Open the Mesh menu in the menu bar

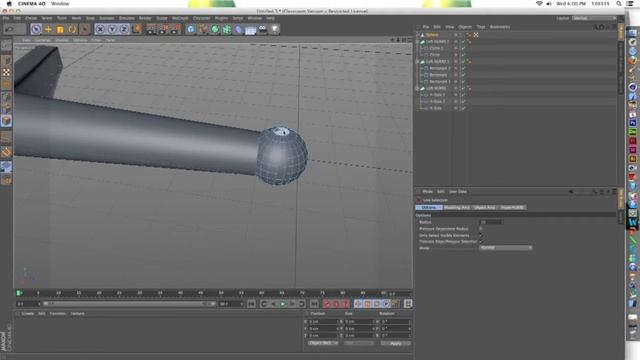(x=76, y=18)
